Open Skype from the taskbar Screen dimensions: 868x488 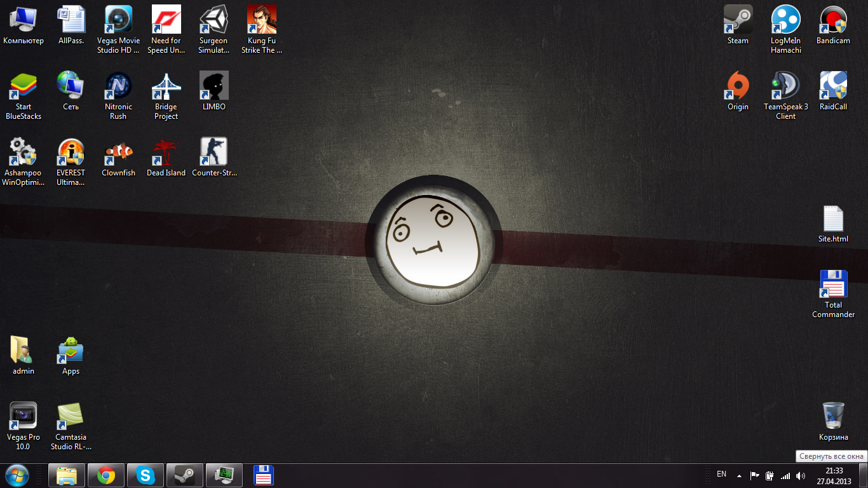146,475
